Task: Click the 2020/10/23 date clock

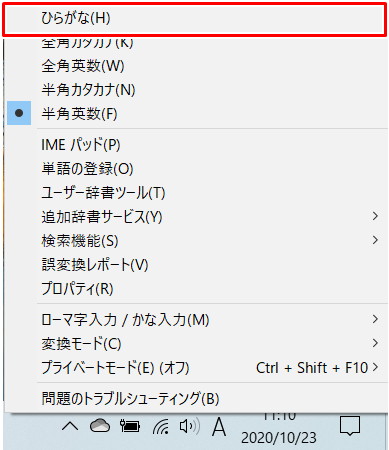Action: click(279, 438)
